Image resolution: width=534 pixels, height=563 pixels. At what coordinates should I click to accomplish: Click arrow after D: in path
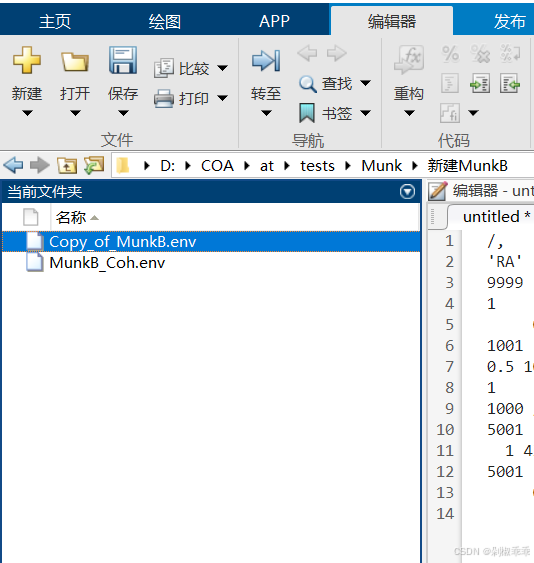point(188,166)
